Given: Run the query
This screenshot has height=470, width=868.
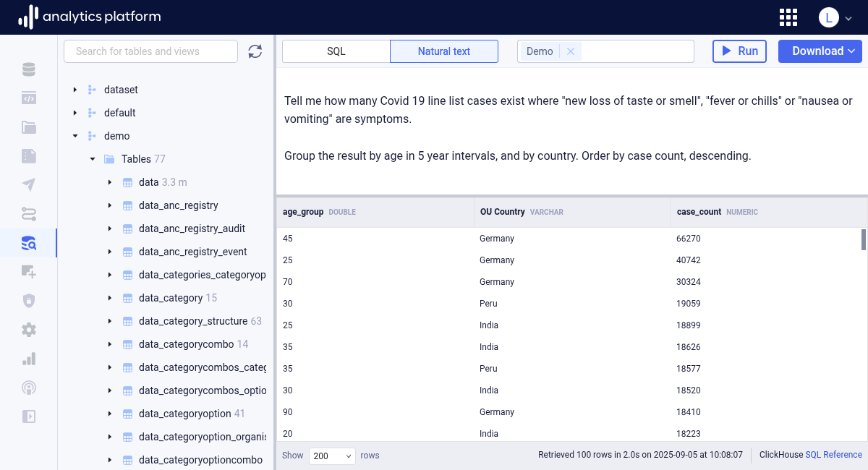Looking at the screenshot, I should [739, 51].
